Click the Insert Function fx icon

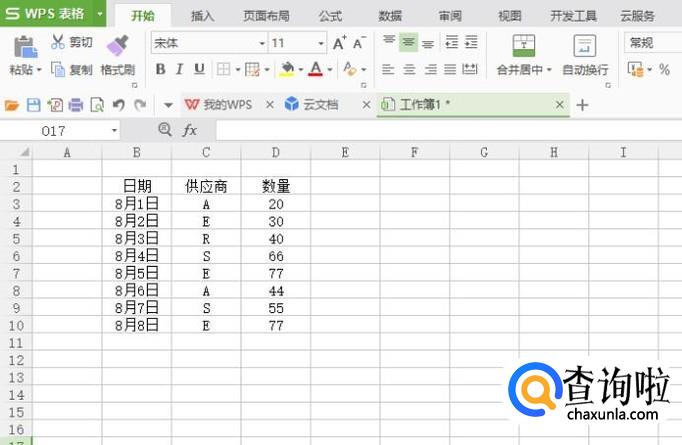pos(190,130)
